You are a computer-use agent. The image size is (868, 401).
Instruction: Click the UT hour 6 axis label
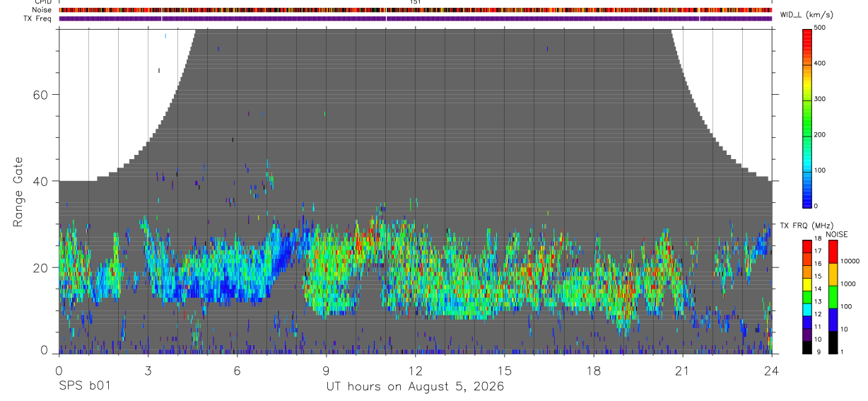(x=237, y=371)
